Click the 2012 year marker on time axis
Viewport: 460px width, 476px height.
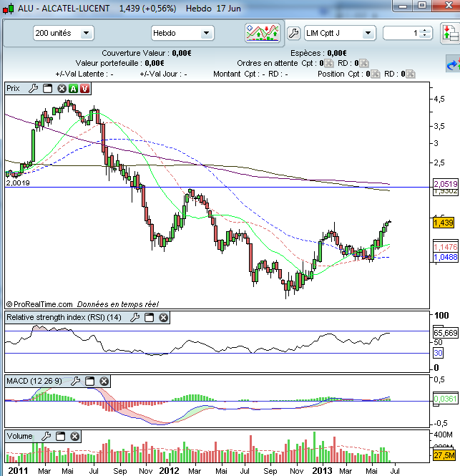(169, 470)
